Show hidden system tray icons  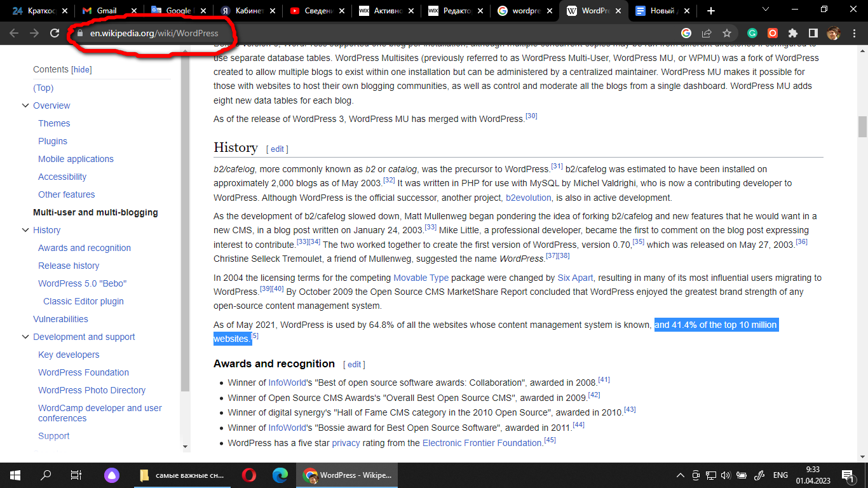[681, 475]
